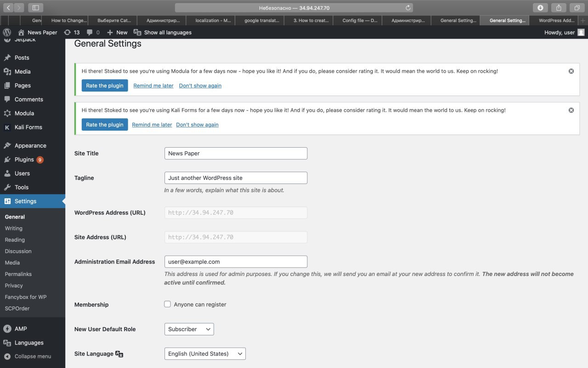The width and height of the screenshot is (588, 368).
Task: Open New User Default Role dropdown
Action: (x=189, y=329)
